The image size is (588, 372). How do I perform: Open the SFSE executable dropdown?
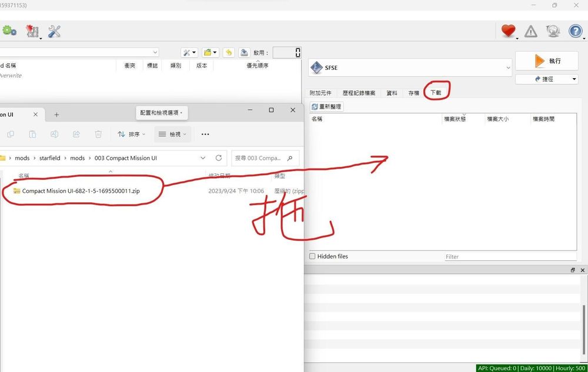[508, 67]
